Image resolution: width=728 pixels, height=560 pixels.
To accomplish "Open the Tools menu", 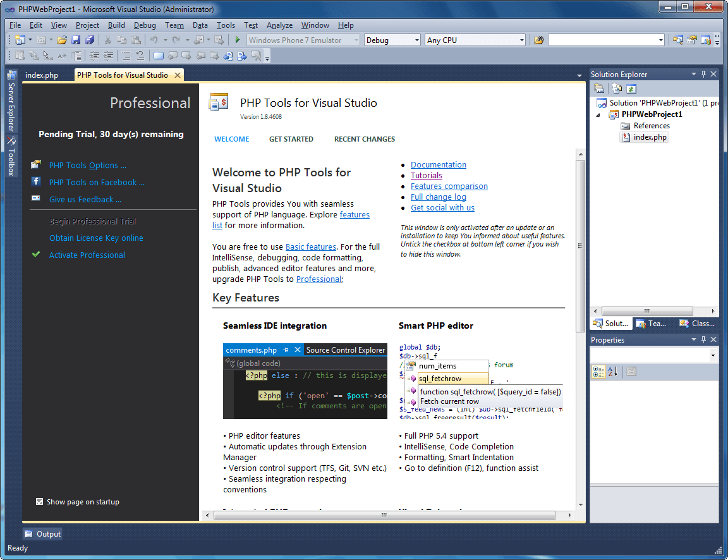I will (x=226, y=25).
